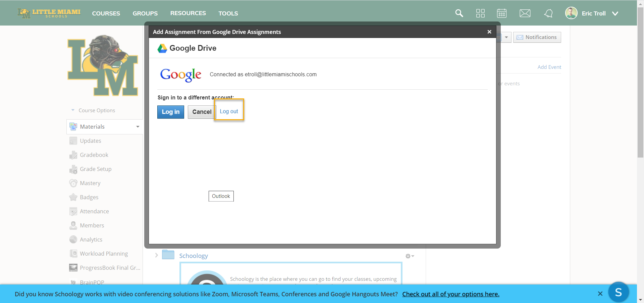Screen dimensions: 644x303
Task: Click the Google Drive triangle icon
Action: [162, 48]
